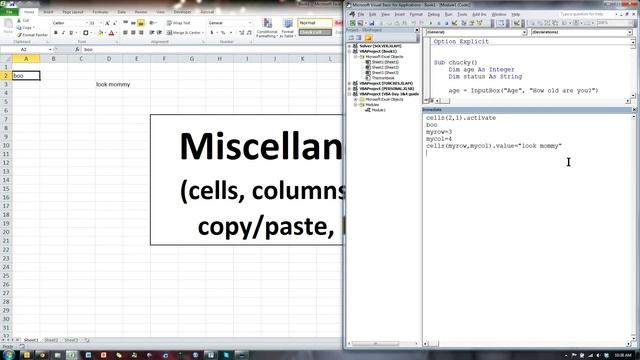This screenshot has height=360, width=640.
Task: Close the Immediate window pane
Action: (x=634, y=110)
